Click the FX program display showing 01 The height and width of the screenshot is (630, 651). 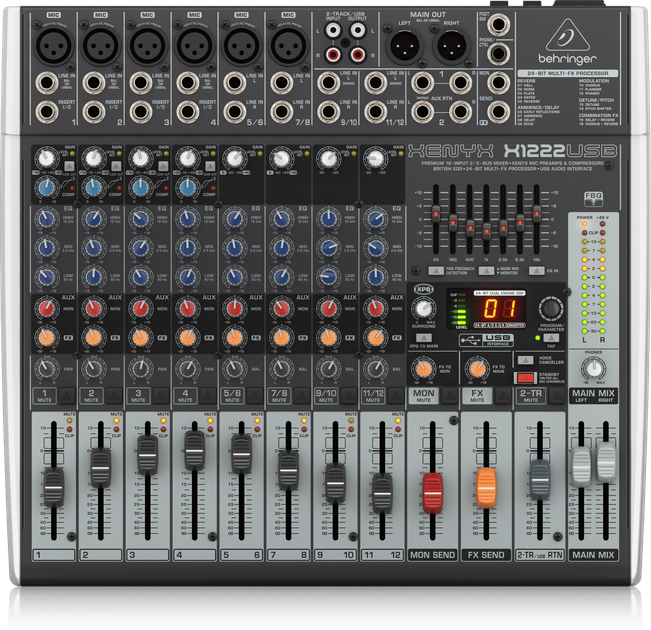point(499,309)
